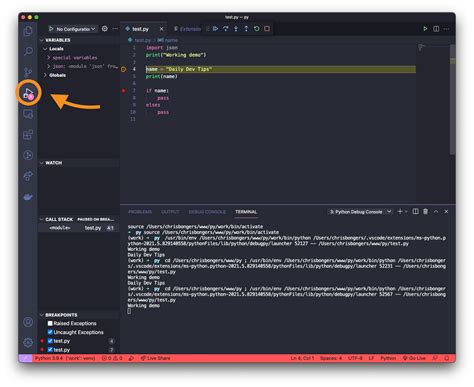Add a new terminal with plus icon
Screen dimensions: 474x387
400,211
